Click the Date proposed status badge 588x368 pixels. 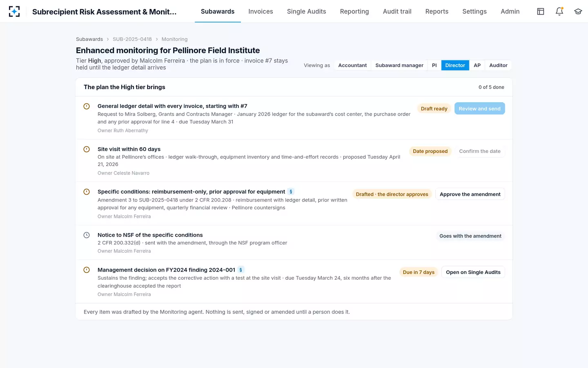click(430, 151)
